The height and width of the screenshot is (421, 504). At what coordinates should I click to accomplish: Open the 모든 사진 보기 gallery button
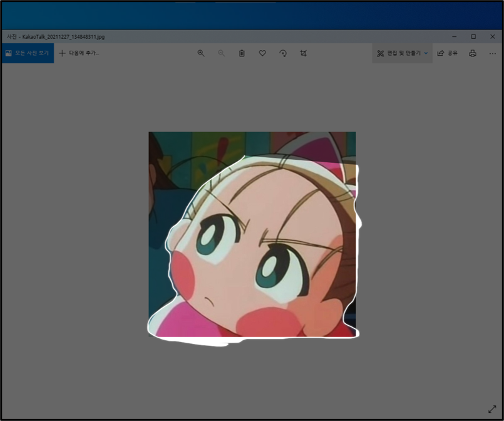(28, 53)
